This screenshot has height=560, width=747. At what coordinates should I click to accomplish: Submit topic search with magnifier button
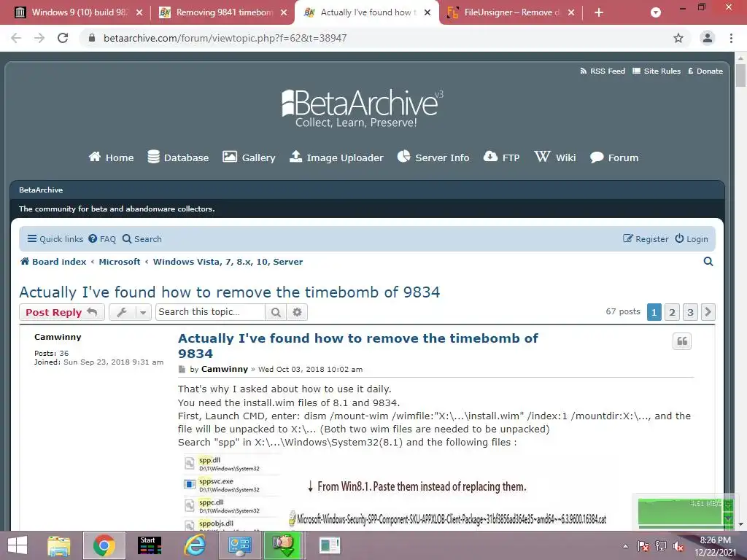[276, 312]
